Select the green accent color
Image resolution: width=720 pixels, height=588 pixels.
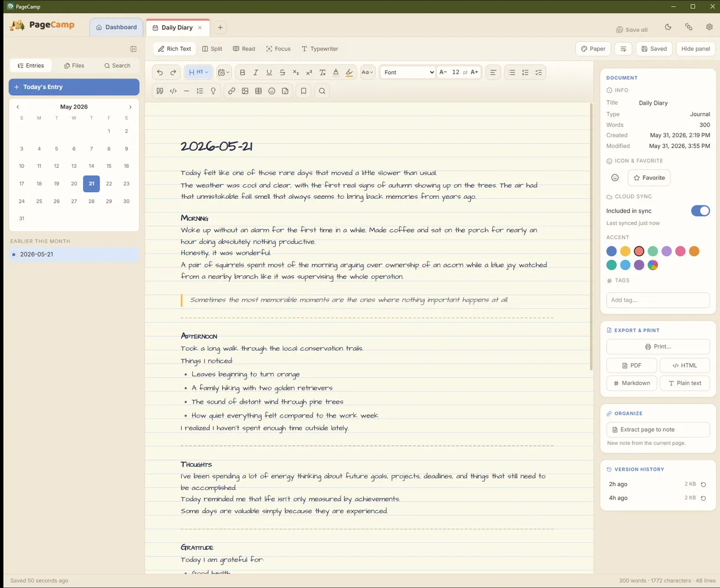[653, 251]
